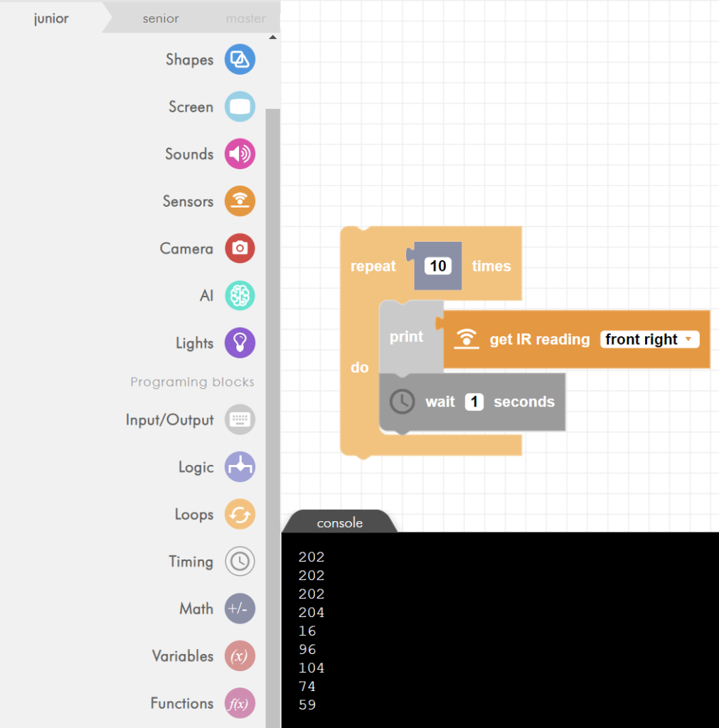Click the scroll up arrow in sidebar
This screenshot has width=719, height=728.
(272, 37)
